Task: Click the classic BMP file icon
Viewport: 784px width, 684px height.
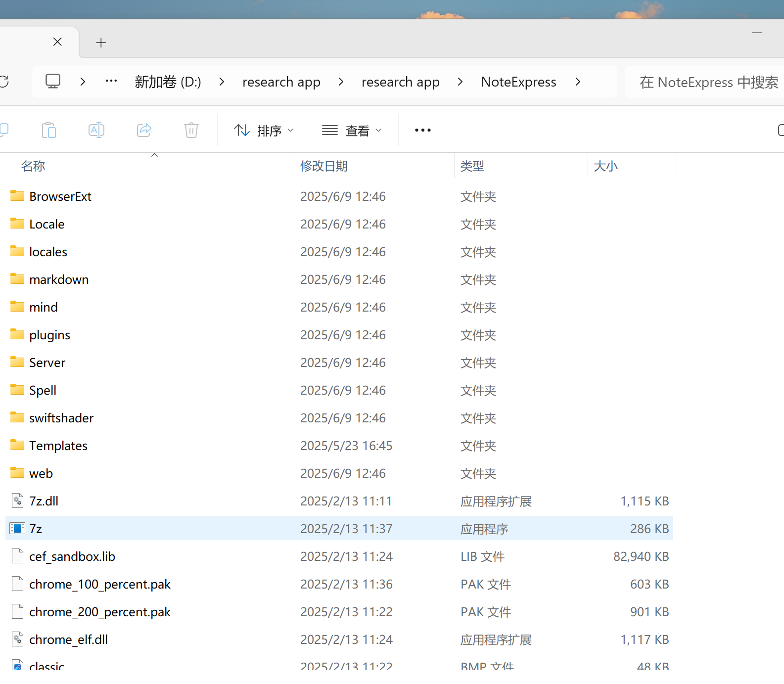Action: click(x=17, y=664)
